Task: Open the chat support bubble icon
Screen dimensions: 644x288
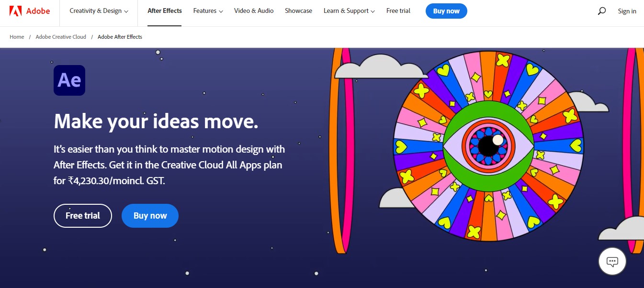Action: pyautogui.click(x=612, y=261)
